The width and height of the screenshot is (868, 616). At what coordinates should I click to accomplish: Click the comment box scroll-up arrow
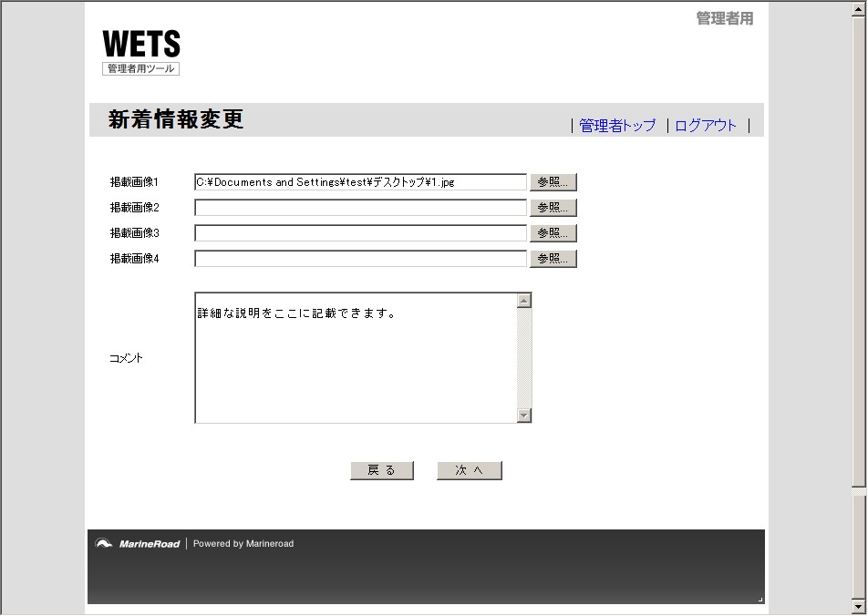click(524, 301)
